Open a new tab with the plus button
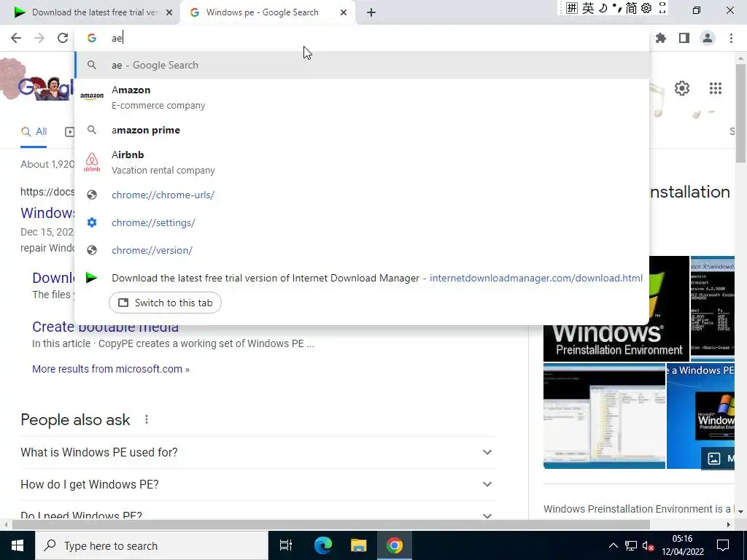 point(371,12)
